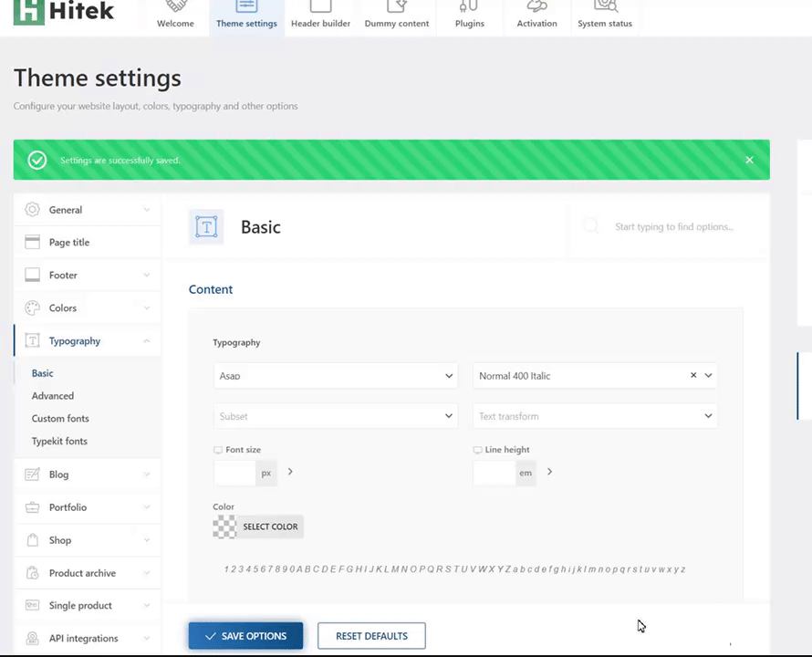This screenshot has height=657, width=812.
Task: Open the Typekit fonts submenu
Action: tap(59, 441)
